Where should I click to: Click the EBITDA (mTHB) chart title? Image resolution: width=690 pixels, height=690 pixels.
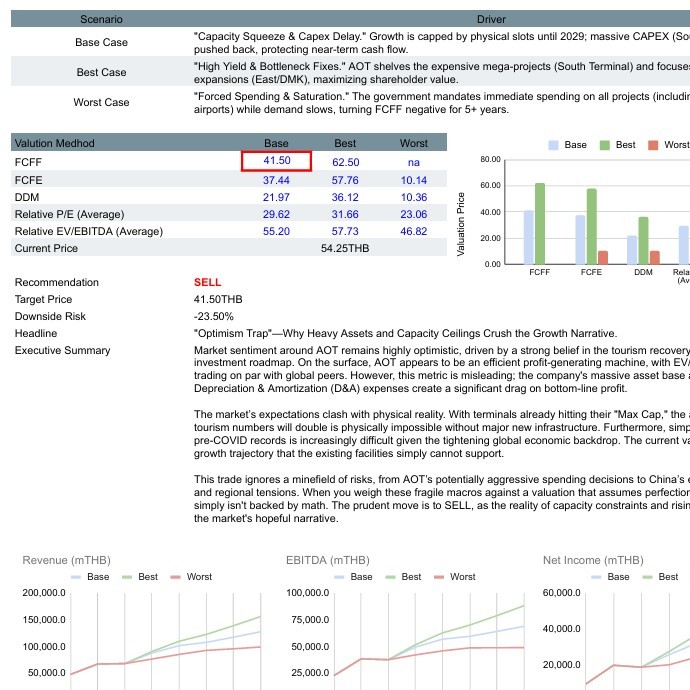pyautogui.click(x=328, y=560)
